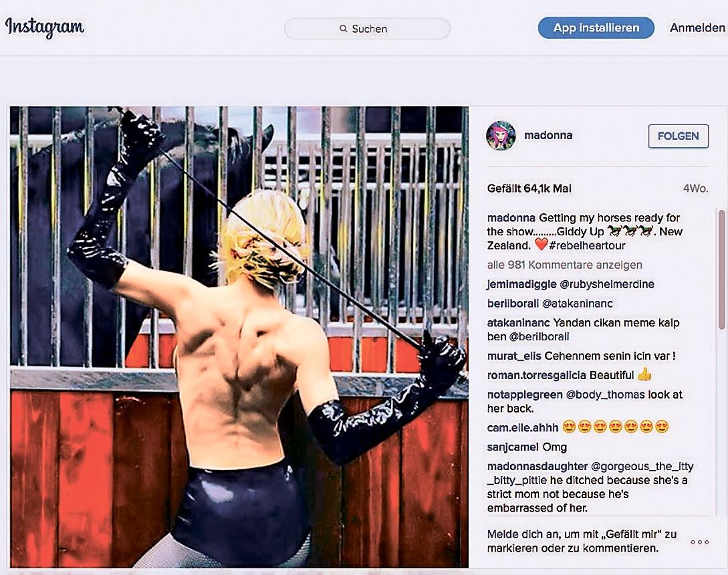Screen dimensions: 728x575
Task: Open murat_elis commenter profile
Action: [x=514, y=356]
